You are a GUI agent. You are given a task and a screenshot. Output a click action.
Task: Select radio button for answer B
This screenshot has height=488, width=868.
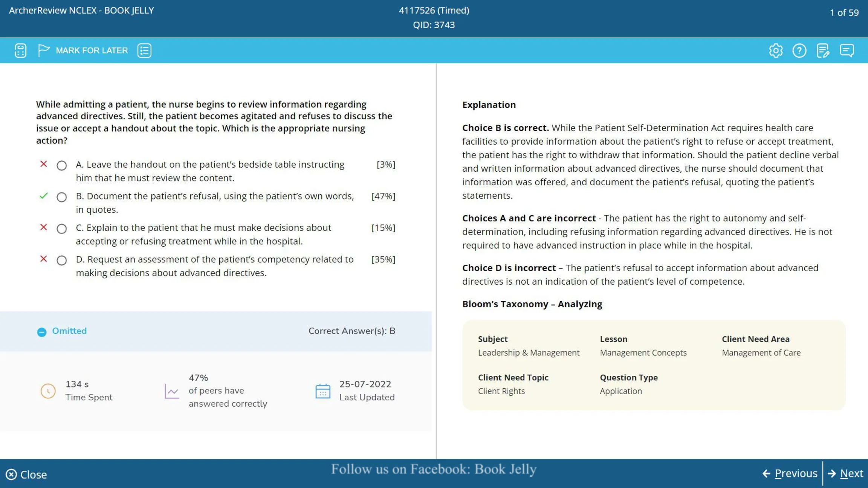(62, 197)
